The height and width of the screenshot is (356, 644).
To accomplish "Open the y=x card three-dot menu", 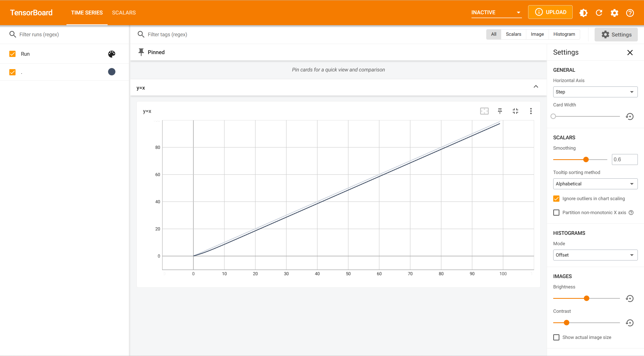I will coord(531,111).
